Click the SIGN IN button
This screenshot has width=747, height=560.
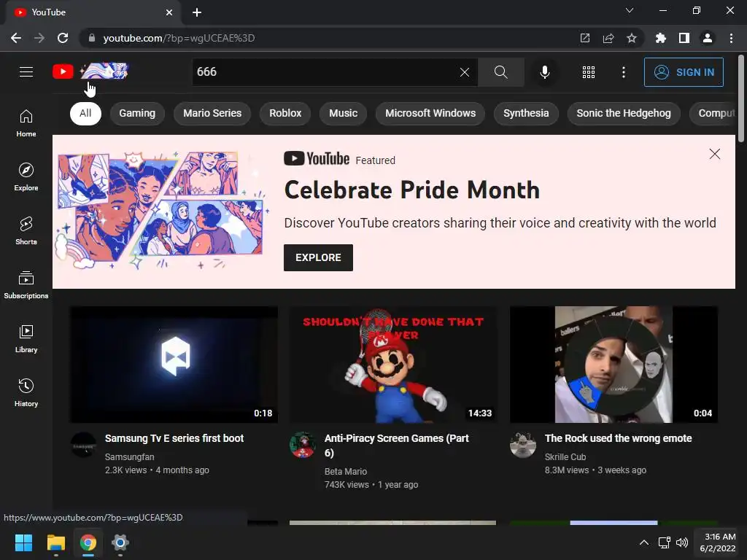pos(684,72)
